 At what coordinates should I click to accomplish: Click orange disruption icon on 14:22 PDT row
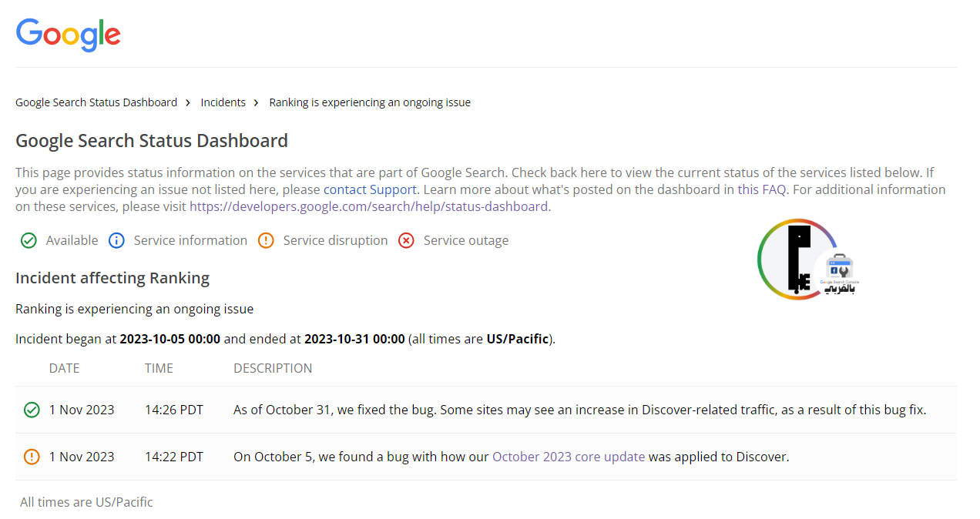pyautogui.click(x=32, y=457)
